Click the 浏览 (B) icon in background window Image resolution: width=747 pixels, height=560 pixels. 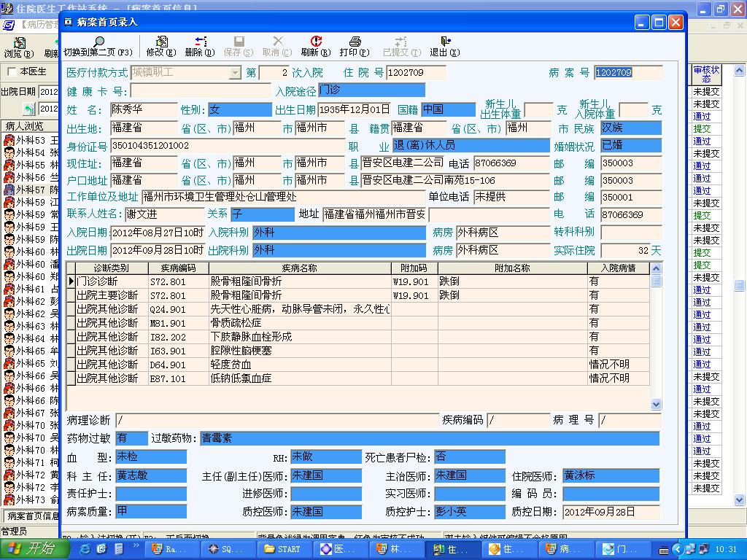[19, 43]
